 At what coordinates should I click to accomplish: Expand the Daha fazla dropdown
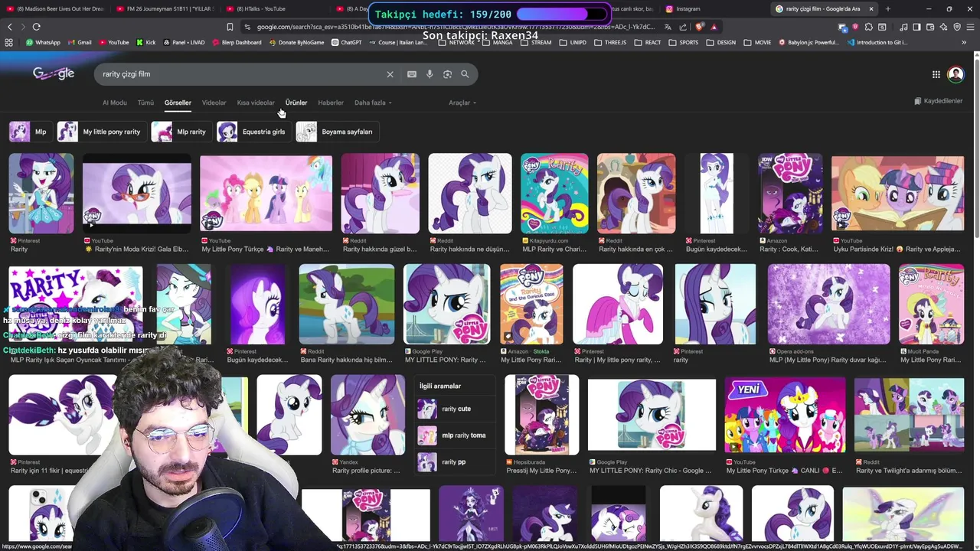373,103
